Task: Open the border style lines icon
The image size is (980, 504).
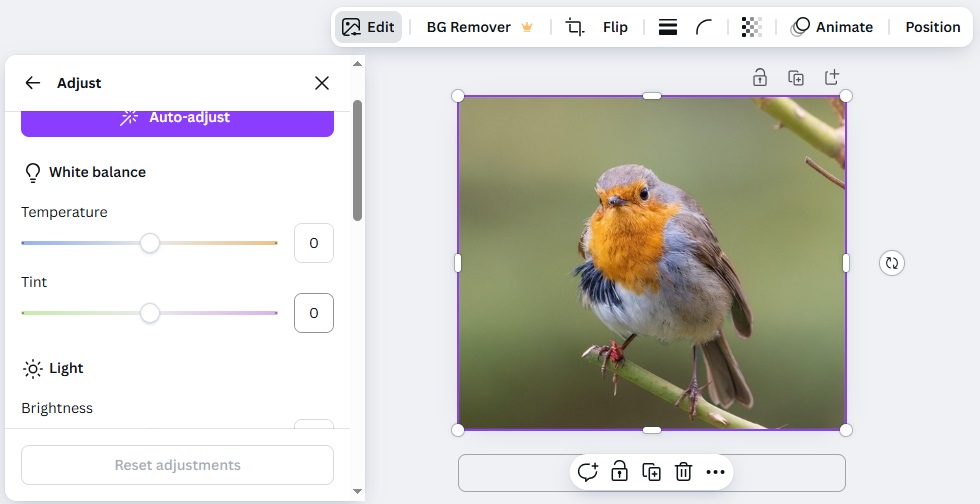Action: pyautogui.click(x=668, y=27)
